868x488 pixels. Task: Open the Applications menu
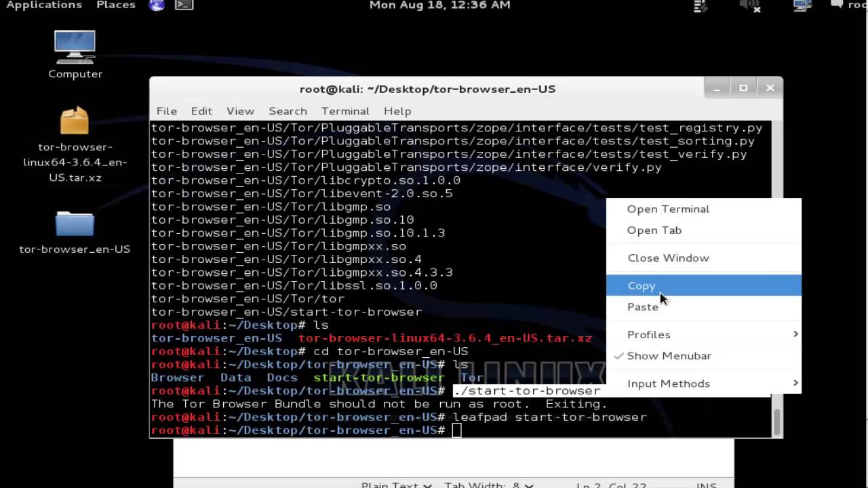pos(43,5)
